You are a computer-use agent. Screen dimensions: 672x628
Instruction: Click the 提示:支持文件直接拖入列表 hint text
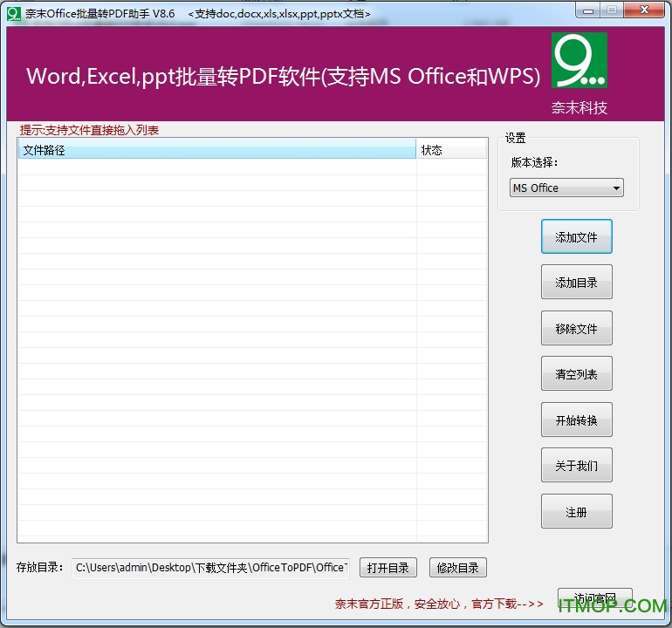(x=89, y=130)
